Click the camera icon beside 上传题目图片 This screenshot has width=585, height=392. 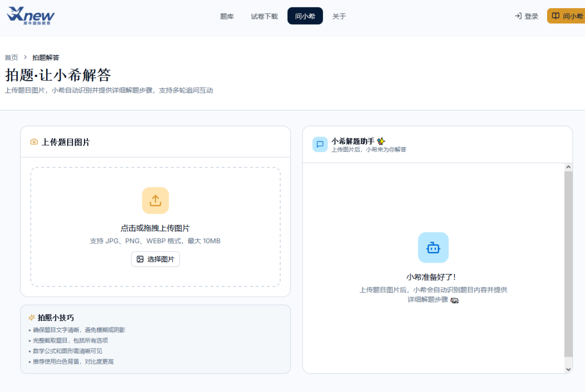[34, 142]
